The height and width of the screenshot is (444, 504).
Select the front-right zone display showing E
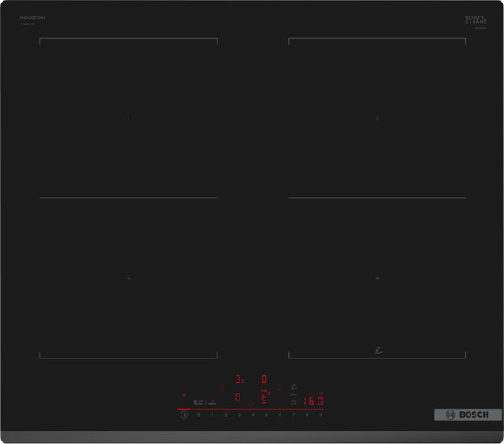point(264,397)
